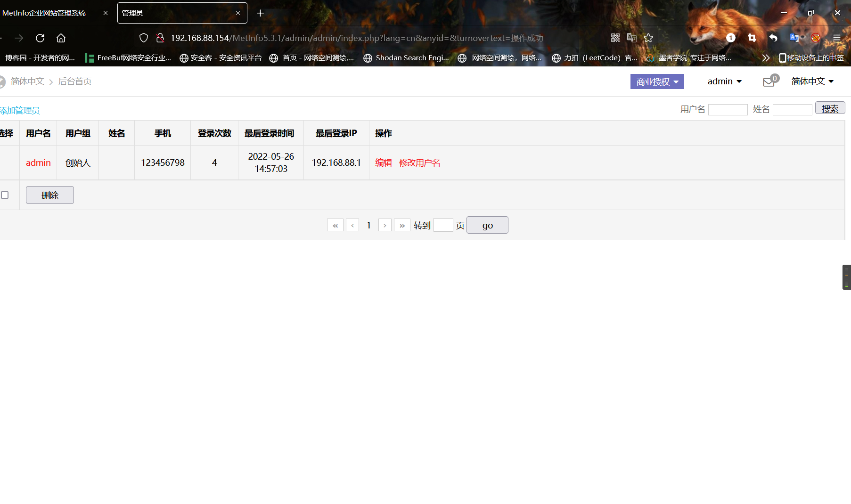Click the undo arrow extension icon
The image size is (851, 504).
click(773, 38)
